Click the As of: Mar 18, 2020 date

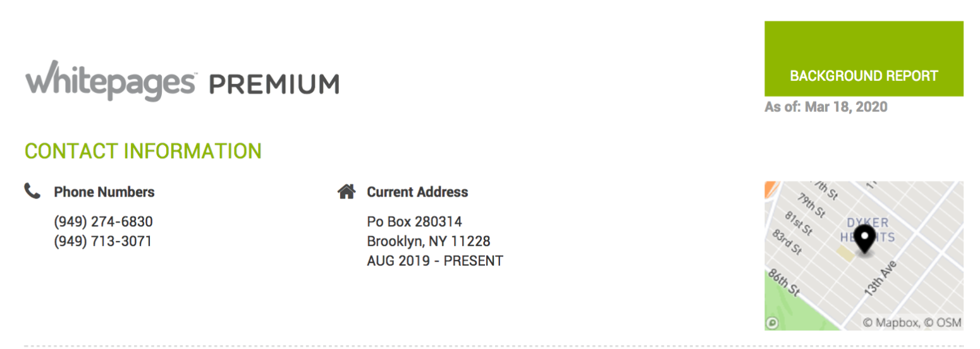pyautogui.click(x=826, y=107)
